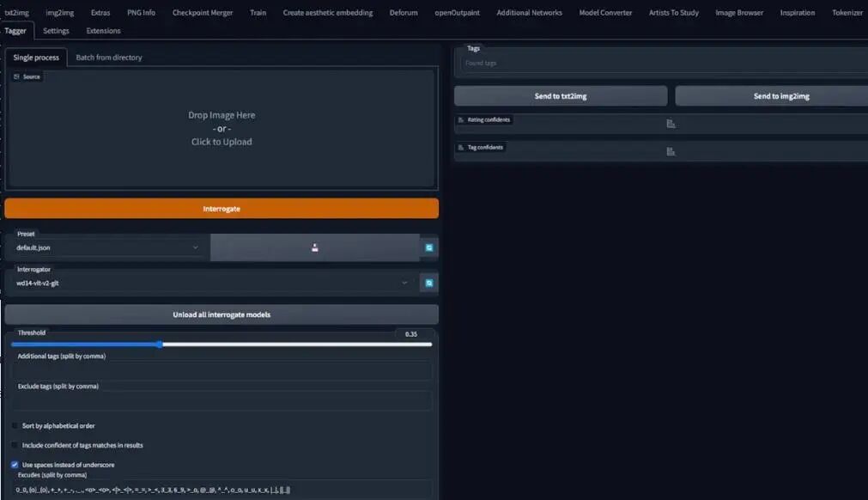Open the Image Browser tab
Screen dimensions: 868x500
click(x=739, y=12)
